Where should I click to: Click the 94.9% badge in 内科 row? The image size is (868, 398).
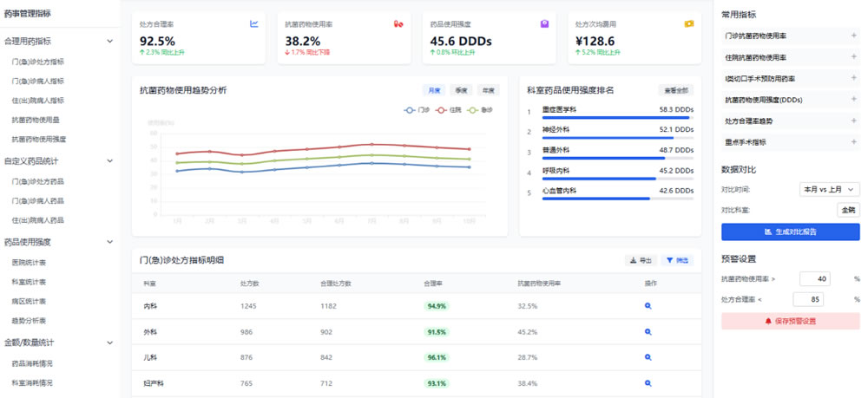(437, 306)
